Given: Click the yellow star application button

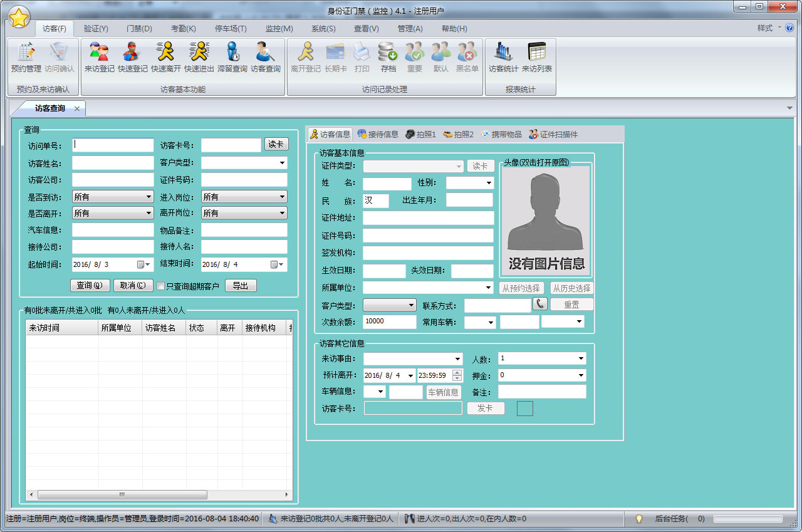Looking at the screenshot, I should tap(19, 18).
